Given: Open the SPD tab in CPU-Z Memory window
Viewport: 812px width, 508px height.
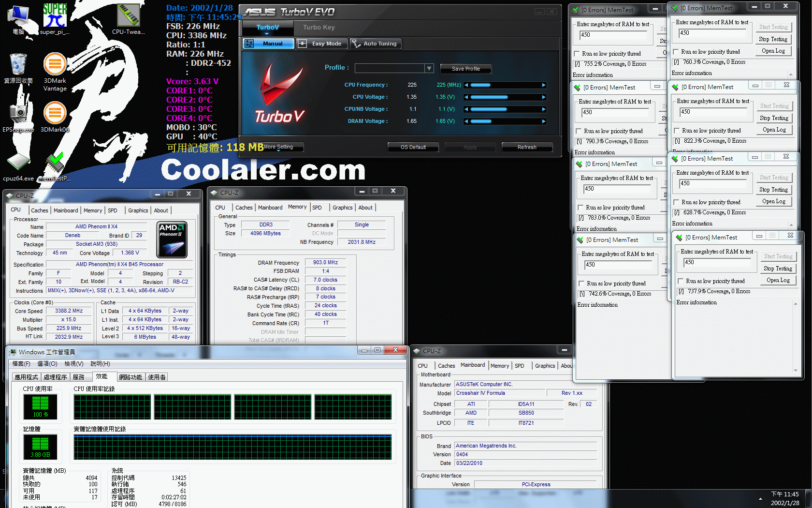Looking at the screenshot, I should pyautogui.click(x=317, y=208).
